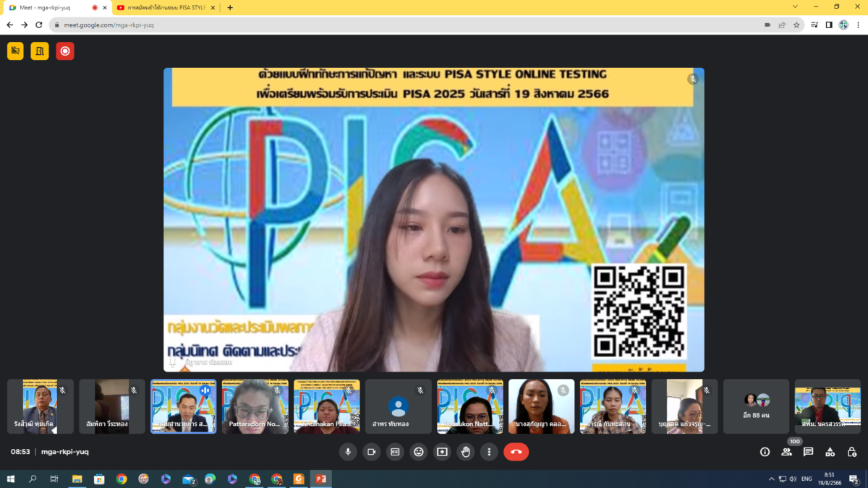Open the emoji reactions button
The width and height of the screenshot is (868, 488).
418,452
